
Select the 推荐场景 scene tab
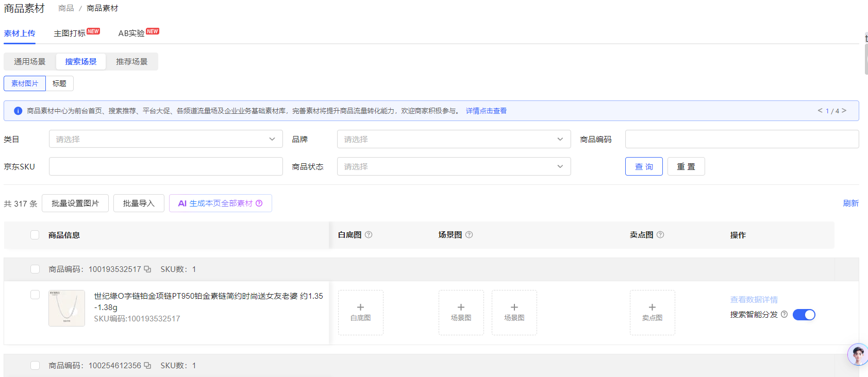[x=131, y=61]
